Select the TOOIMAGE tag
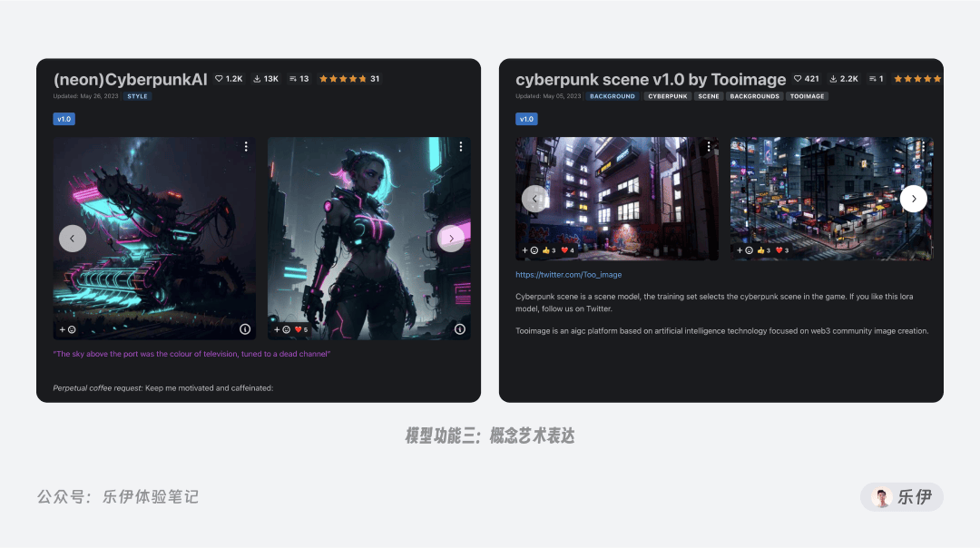The width and height of the screenshot is (980, 548). (x=807, y=96)
